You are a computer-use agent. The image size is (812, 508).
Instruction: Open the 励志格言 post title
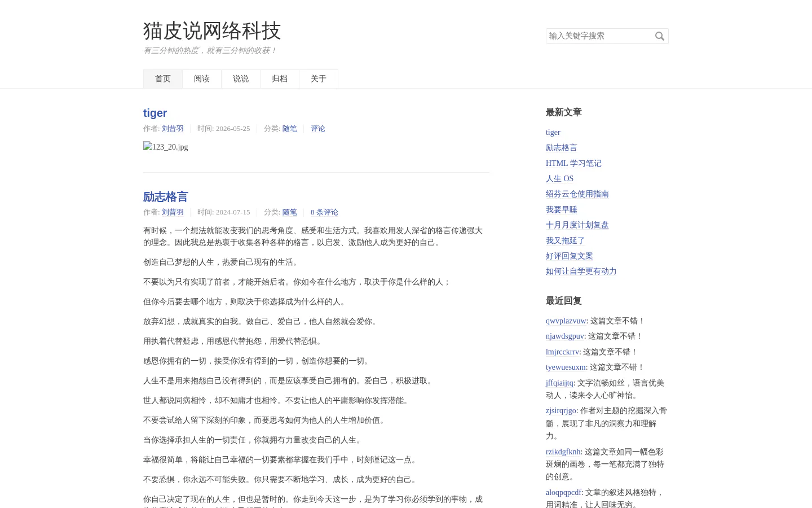165,196
